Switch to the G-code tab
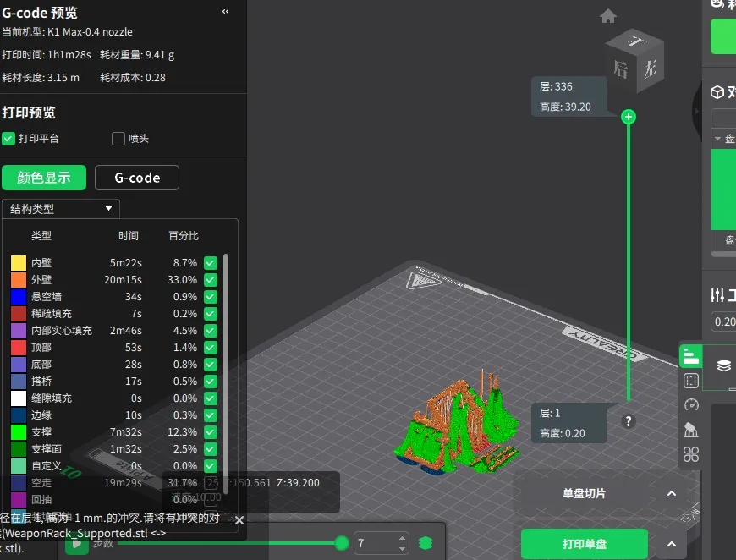736x560 pixels. coord(137,178)
